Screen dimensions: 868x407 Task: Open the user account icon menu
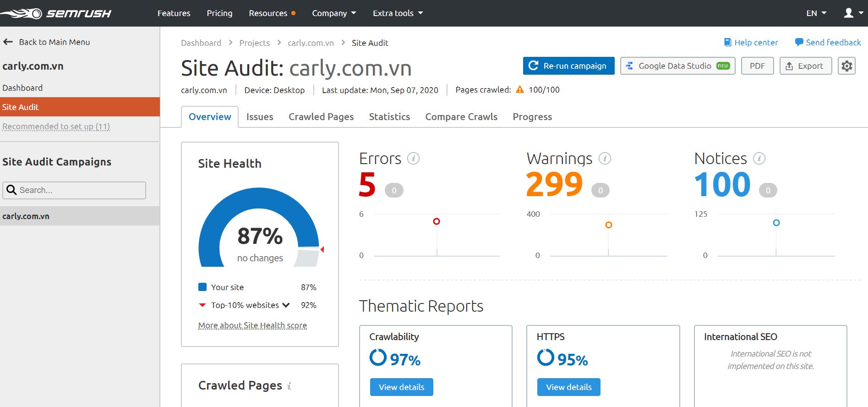click(x=853, y=13)
